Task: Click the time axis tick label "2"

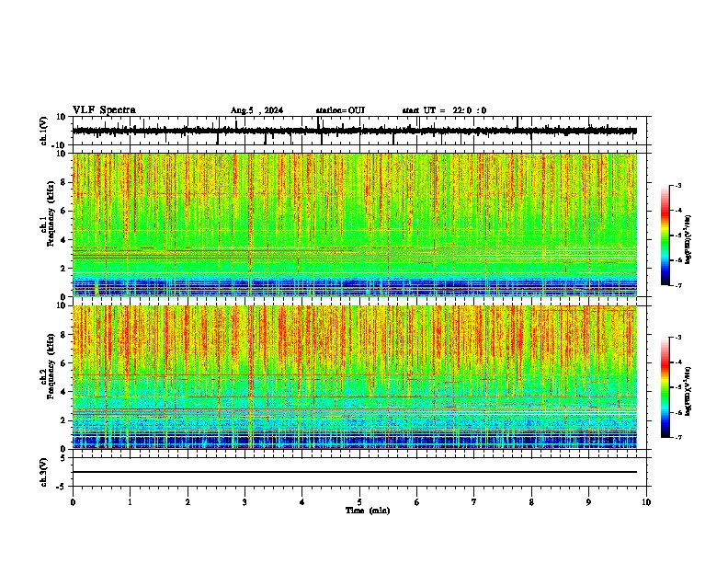Action: (188, 502)
